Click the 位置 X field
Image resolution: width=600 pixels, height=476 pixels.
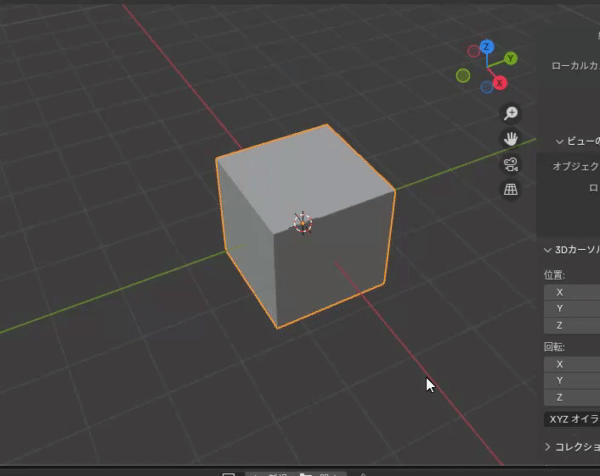click(x=572, y=292)
